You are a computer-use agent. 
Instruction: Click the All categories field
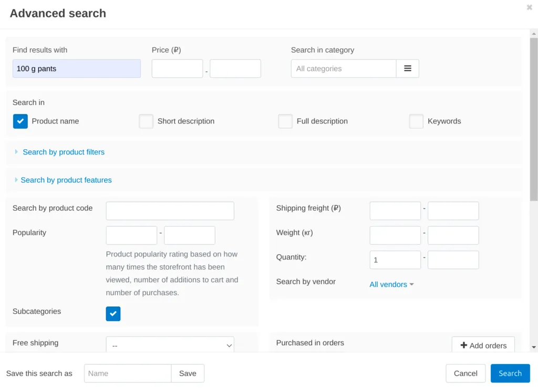[344, 68]
